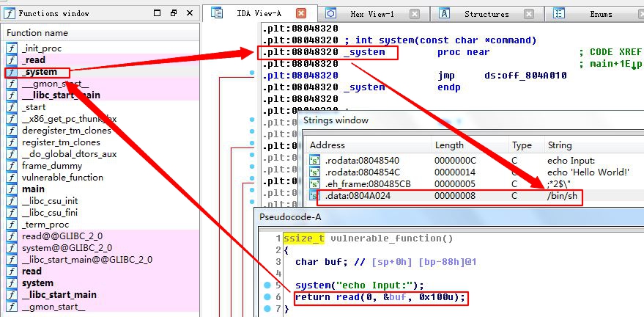Image resolution: width=644 pixels, height=317 pixels.
Task: Select _system in the functions list
Action: (x=39, y=72)
